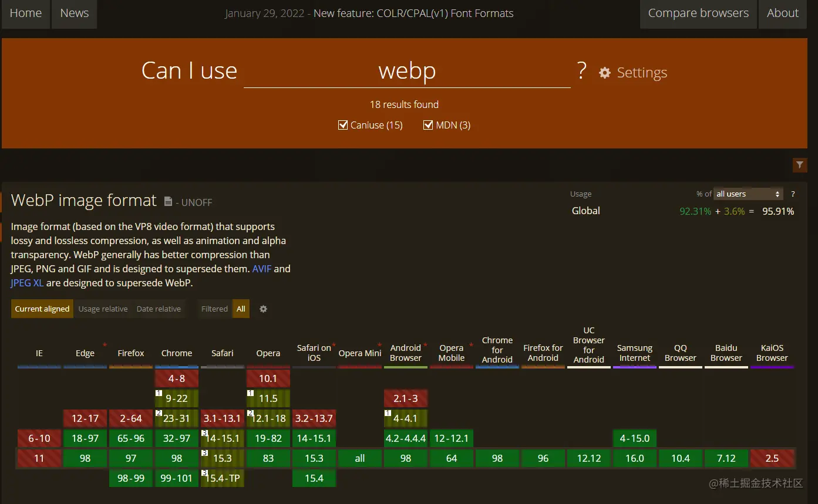This screenshot has width=818, height=504.
Task: Click the usage help question mark
Action: pyautogui.click(x=793, y=194)
